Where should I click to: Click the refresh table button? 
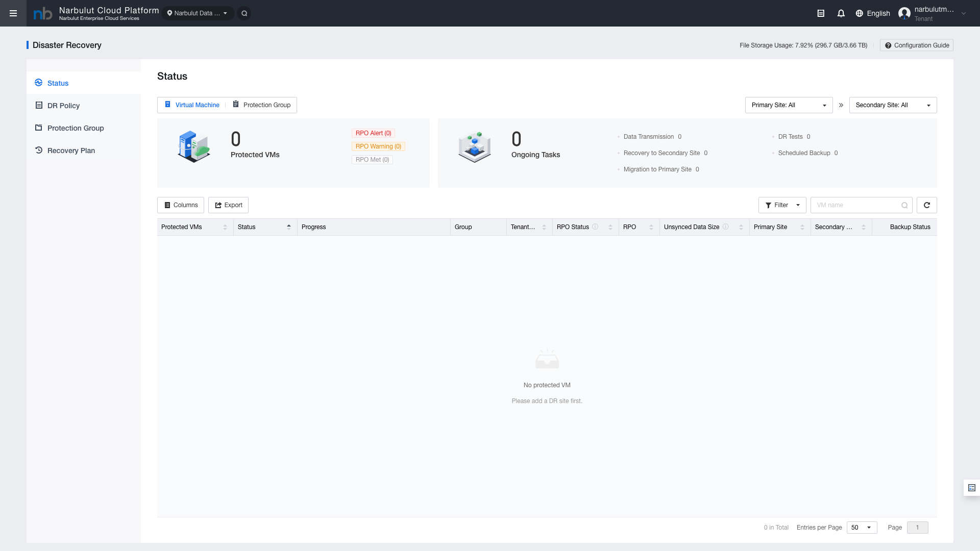(927, 205)
